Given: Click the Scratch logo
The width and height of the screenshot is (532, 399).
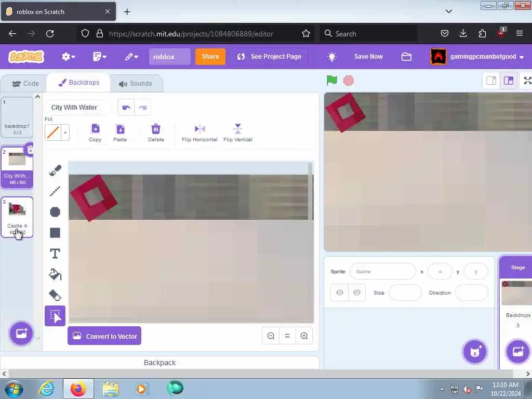Looking at the screenshot, I should tap(26, 57).
